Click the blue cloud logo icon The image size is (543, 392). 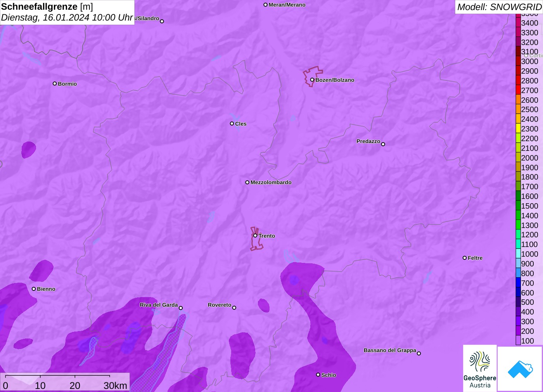[x=520, y=369]
